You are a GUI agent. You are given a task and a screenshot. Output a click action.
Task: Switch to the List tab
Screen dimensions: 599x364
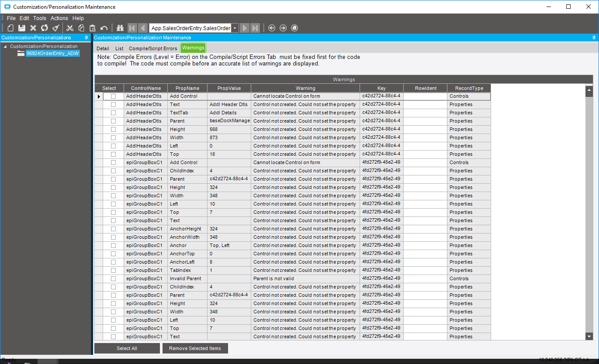[x=119, y=48]
